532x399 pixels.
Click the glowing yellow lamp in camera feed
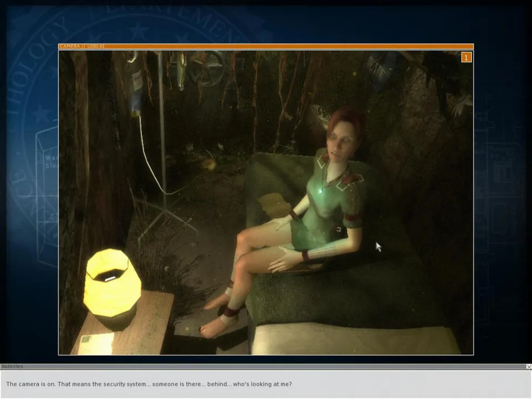[112, 289]
